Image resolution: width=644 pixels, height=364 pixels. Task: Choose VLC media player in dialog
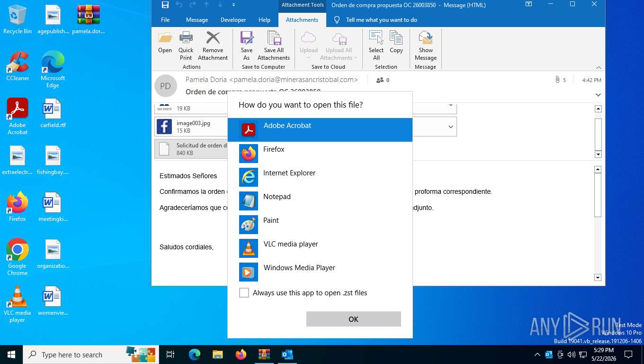pos(320,248)
